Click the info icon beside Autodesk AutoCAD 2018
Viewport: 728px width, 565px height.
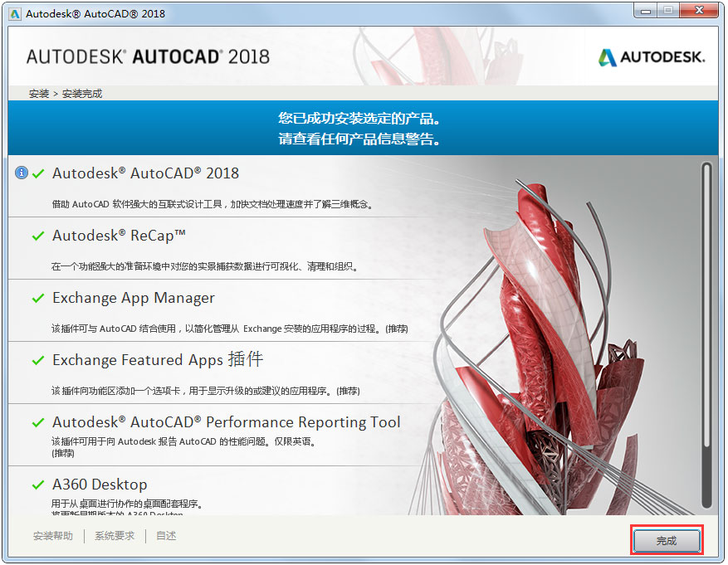click(21, 173)
